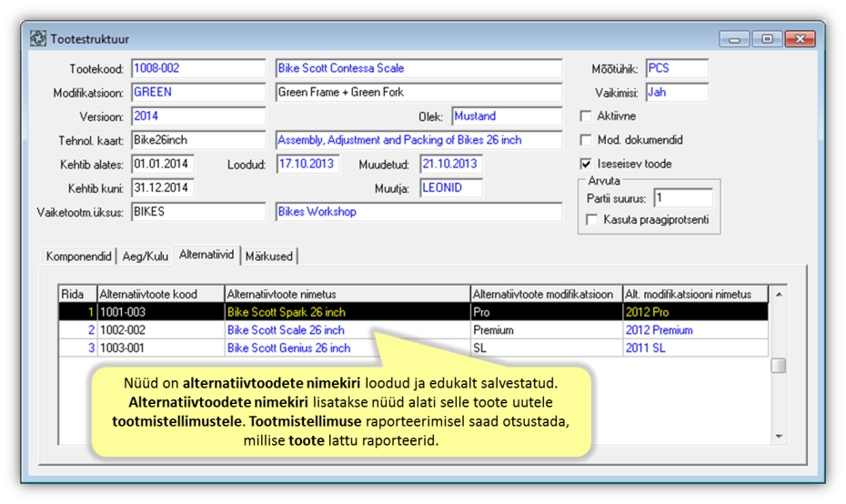Click the Premium modification cell
Viewport: 846px width, 504px height.
(547, 330)
